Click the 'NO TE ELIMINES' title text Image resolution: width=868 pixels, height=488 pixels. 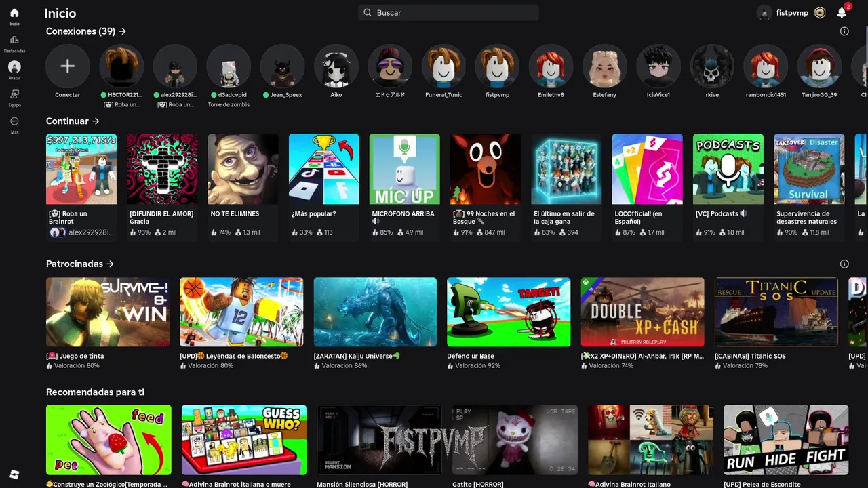[x=235, y=213]
